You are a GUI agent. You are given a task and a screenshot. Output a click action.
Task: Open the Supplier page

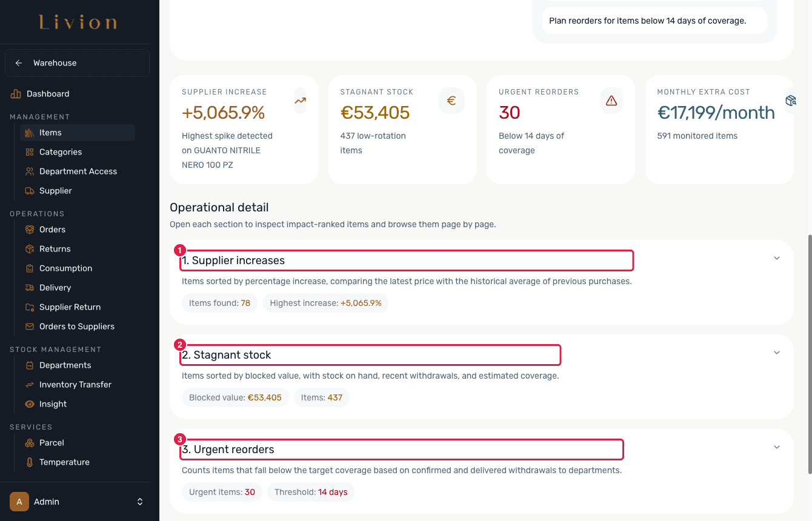tap(78, 191)
